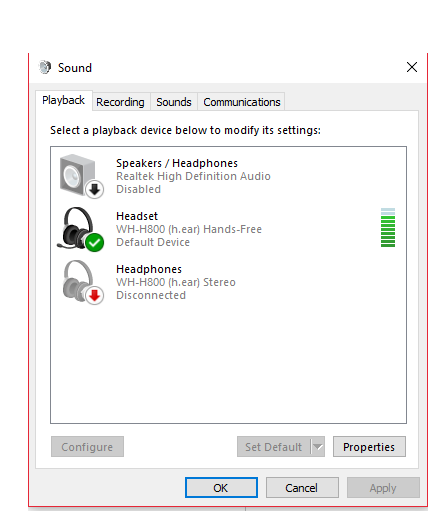
Task: Click the 'Disconnected' status text
Action: click(151, 295)
